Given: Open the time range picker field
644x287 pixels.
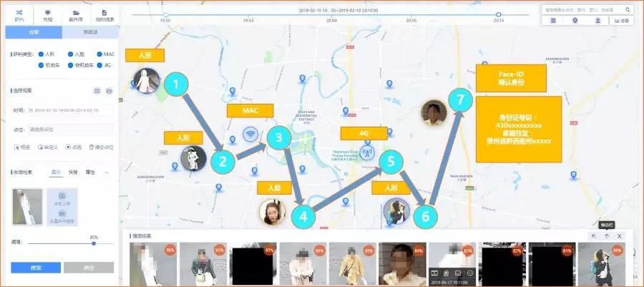Looking at the screenshot, I should [x=70, y=110].
